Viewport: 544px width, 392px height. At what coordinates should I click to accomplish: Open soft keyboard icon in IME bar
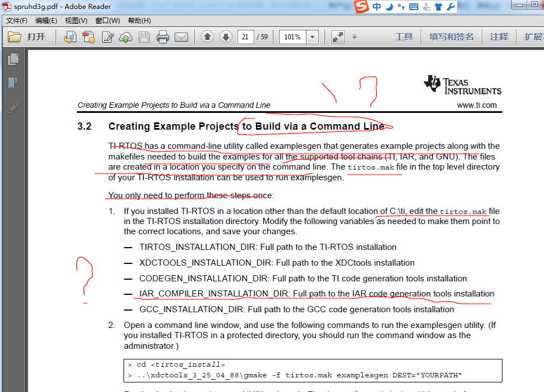414,7
